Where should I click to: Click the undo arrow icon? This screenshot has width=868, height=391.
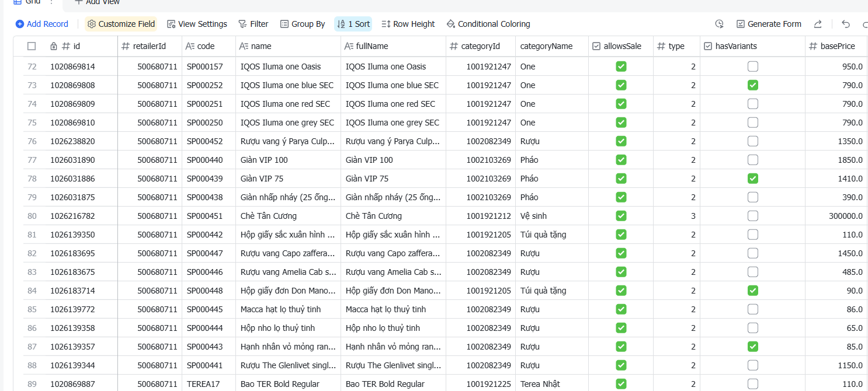[846, 24]
